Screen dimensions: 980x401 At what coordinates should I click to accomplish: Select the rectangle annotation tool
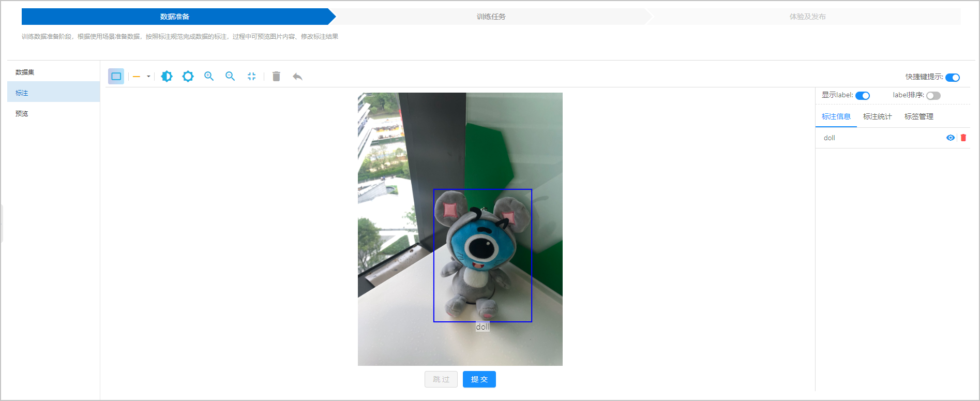[116, 77]
